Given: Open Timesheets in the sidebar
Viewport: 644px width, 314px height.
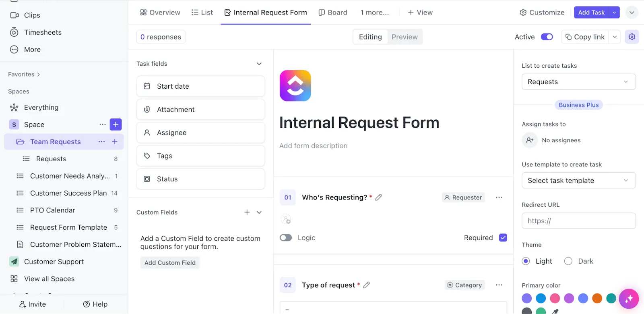Looking at the screenshot, I should (x=35, y=32).
